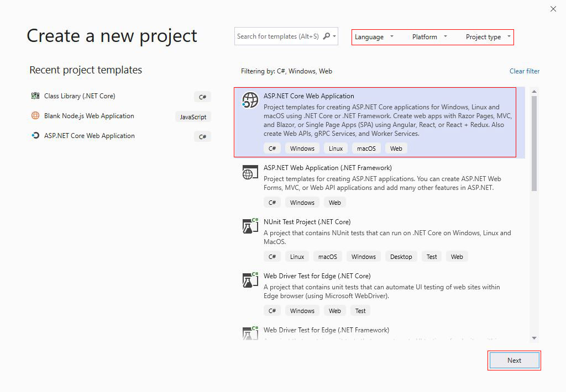
Task: Click the Clear filter link
Action: tap(525, 71)
